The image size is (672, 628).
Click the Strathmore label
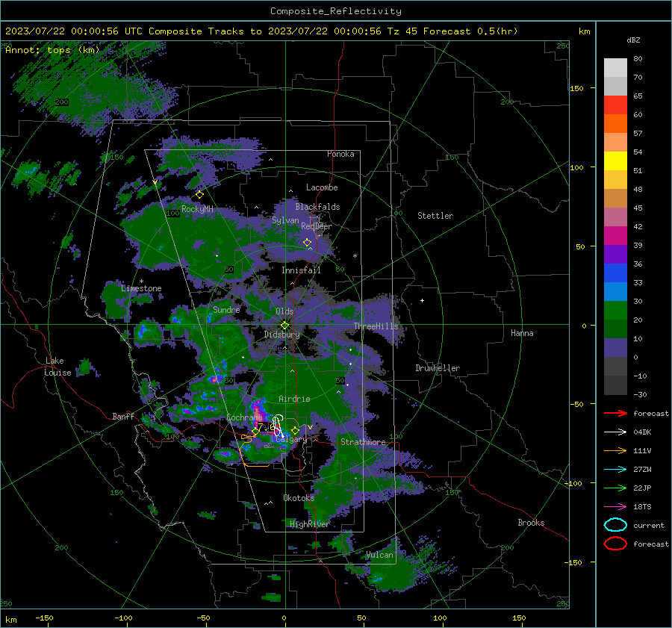pyautogui.click(x=363, y=442)
